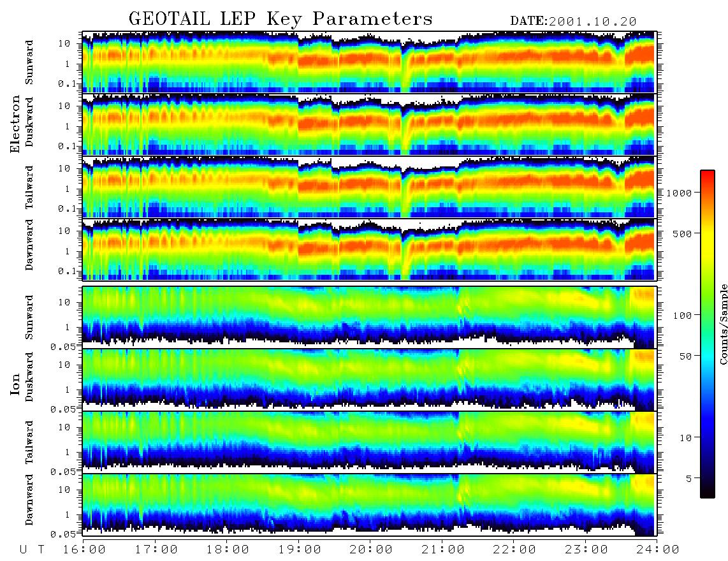The width and height of the screenshot is (728, 561).
Task: Click the Tailward label of Ion group
Action: pyautogui.click(x=29, y=442)
